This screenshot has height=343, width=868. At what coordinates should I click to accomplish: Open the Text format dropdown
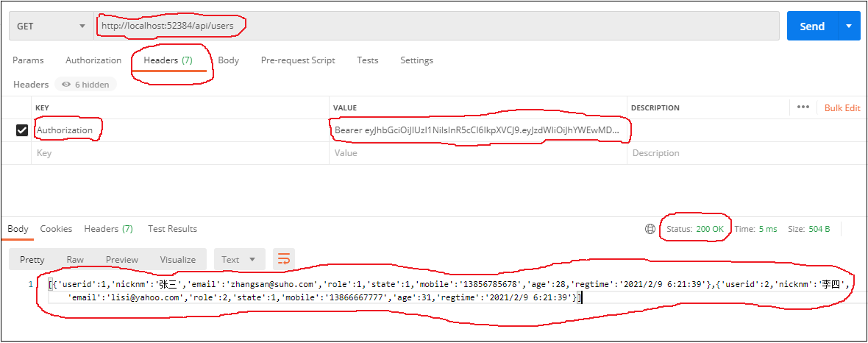click(x=239, y=259)
